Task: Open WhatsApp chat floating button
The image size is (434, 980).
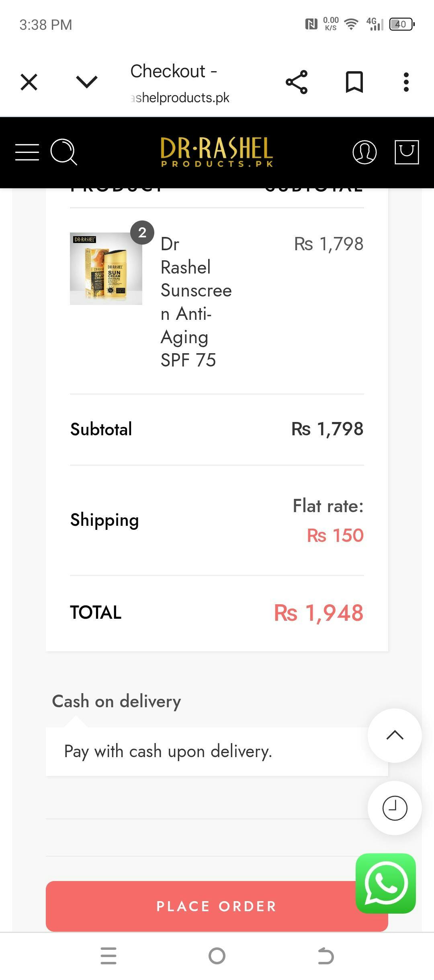Action: pyautogui.click(x=385, y=883)
